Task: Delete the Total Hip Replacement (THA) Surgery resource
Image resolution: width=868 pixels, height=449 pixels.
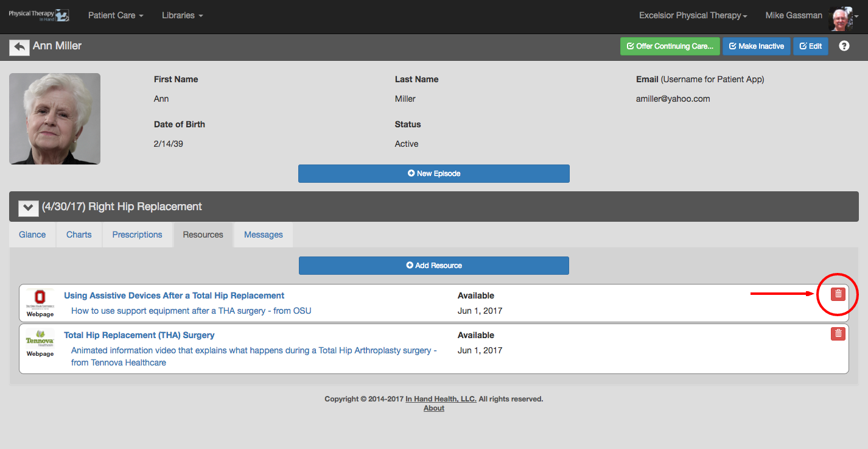Action: pos(838,333)
